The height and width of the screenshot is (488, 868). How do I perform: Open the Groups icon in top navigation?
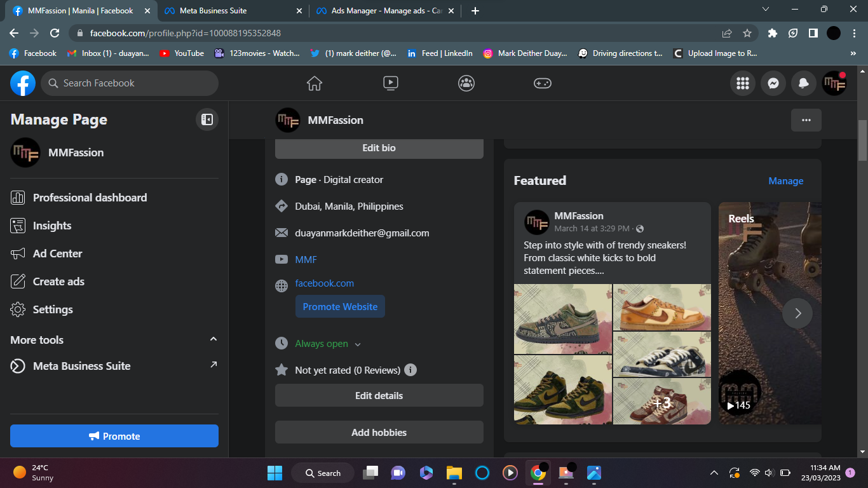466,83
